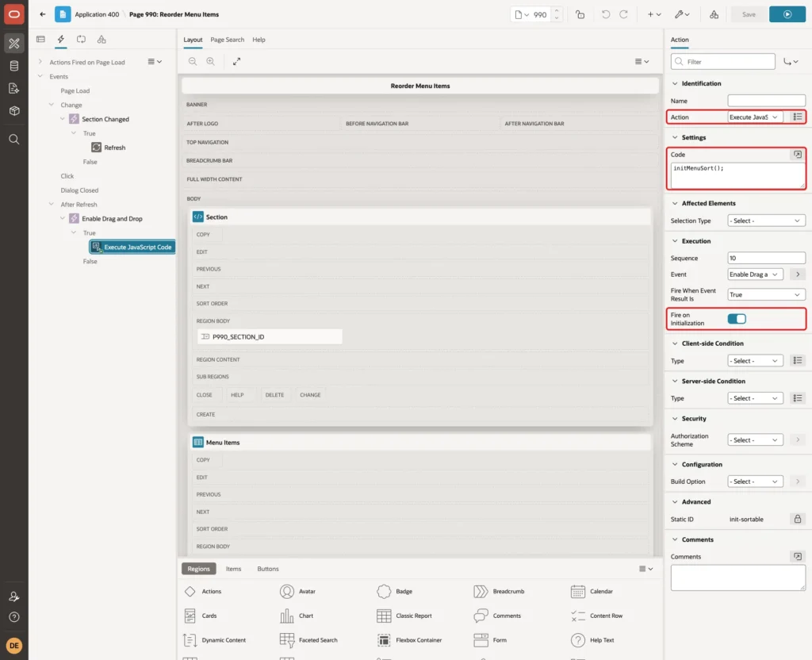
Task: Open the page lock icon
Action: [x=580, y=14]
